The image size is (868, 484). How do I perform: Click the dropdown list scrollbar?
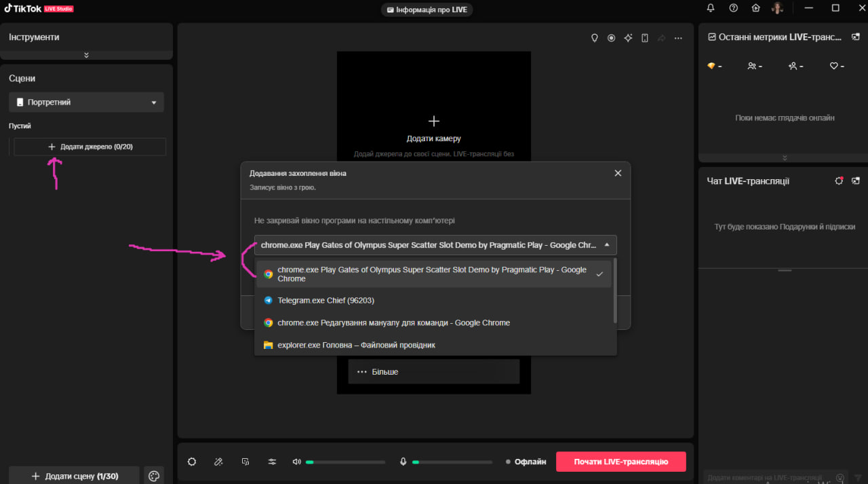[x=615, y=290]
